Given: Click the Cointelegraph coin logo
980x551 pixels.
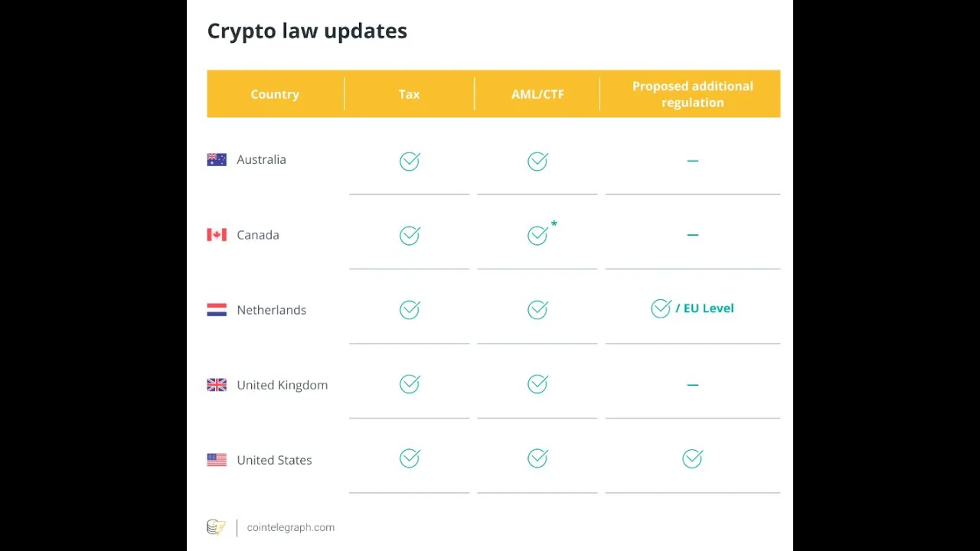Looking at the screenshot, I should [x=216, y=527].
